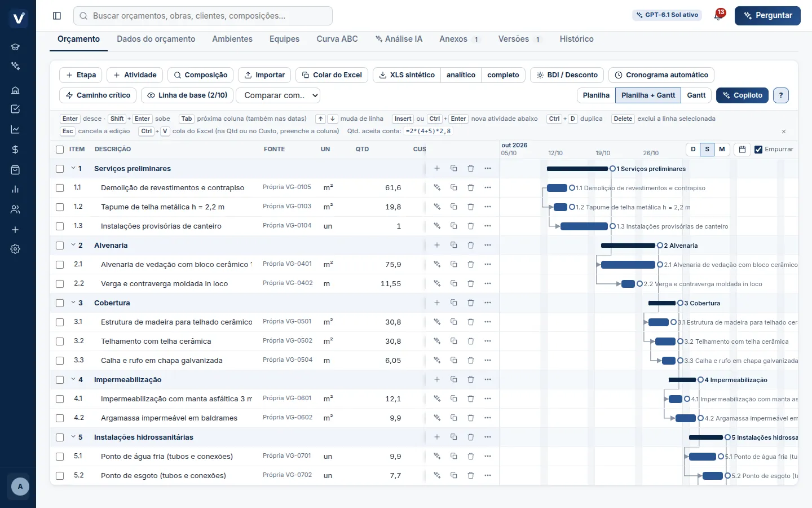Screen dimensions: 812x508
Task: Click trash icon for Alvenaria row
Action: point(471,246)
